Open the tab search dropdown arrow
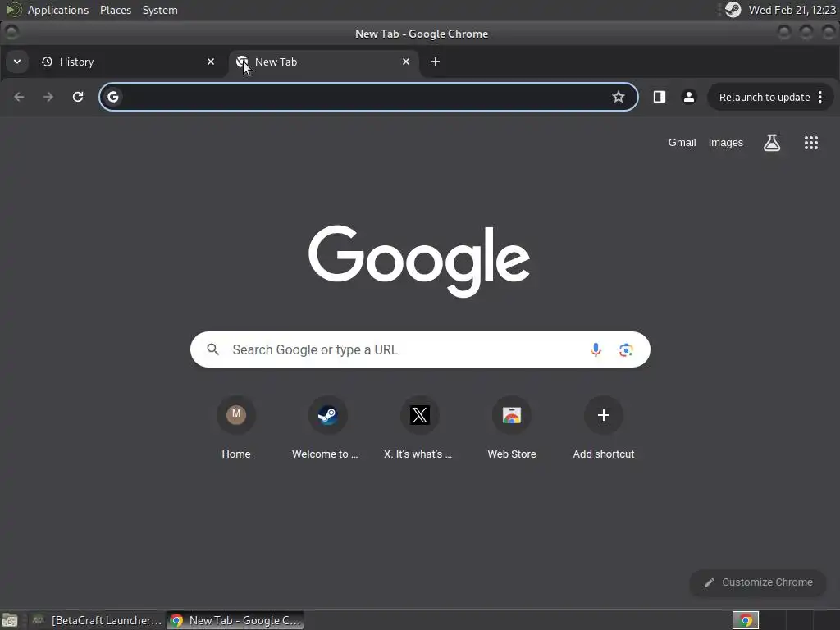840x630 pixels. (x=17, y=62)
